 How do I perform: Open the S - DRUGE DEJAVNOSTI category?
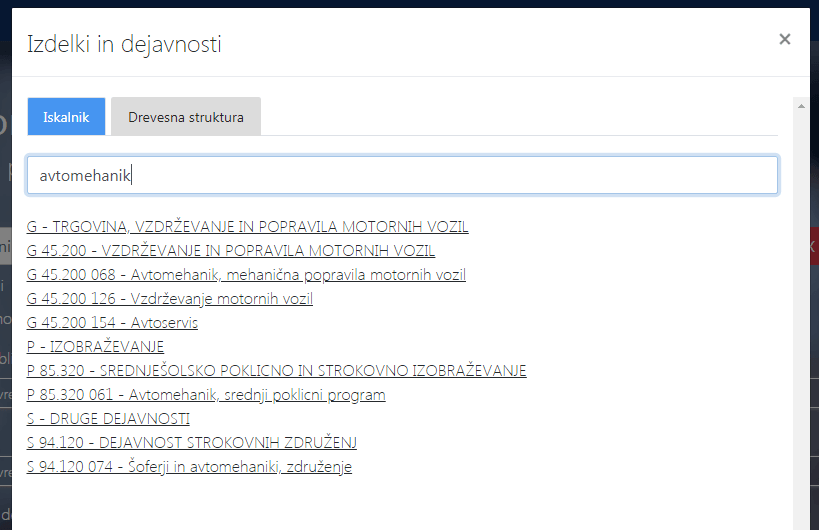pyautogui.click(x=108, y=419)
